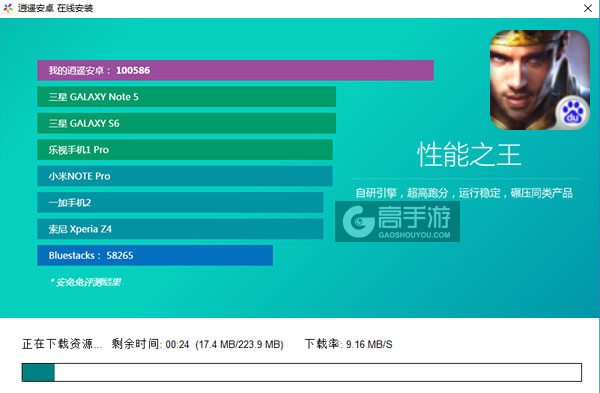Click the Baidu paw badge on game icon

[572, 113]
